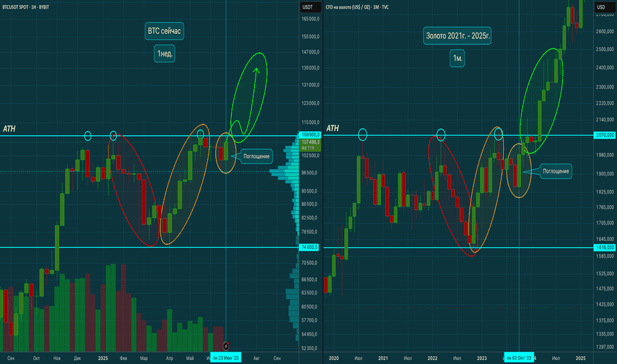Click the 109900,0 price level tag
Image resolution: width=617 pixels, height=364 pixels.
tap(310, 134)
